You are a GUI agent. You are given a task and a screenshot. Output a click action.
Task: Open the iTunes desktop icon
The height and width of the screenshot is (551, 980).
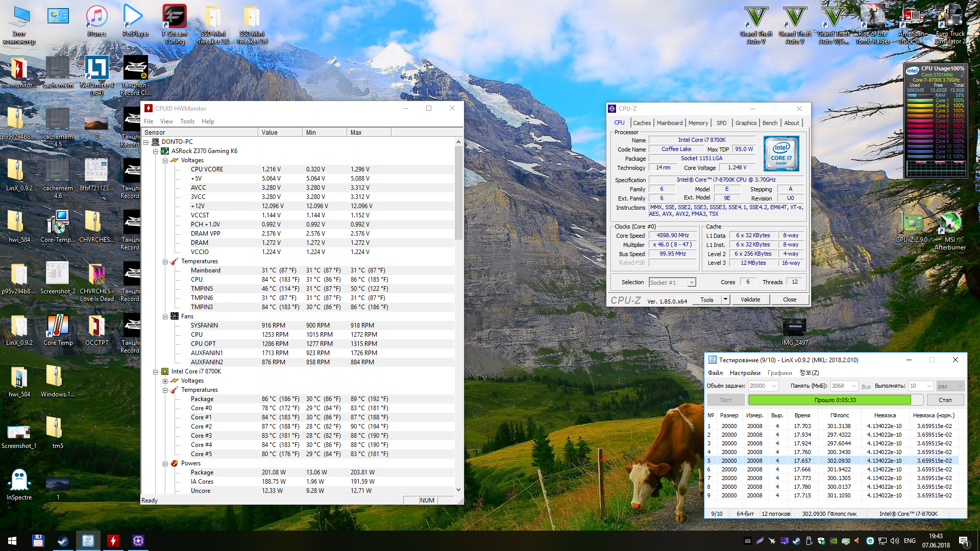point(96,18)
